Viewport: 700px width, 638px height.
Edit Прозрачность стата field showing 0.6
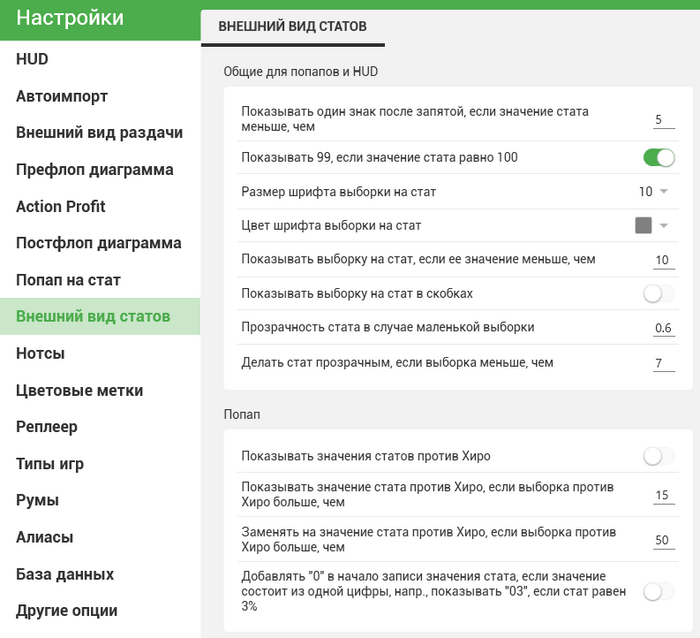(x=664, y=328)
